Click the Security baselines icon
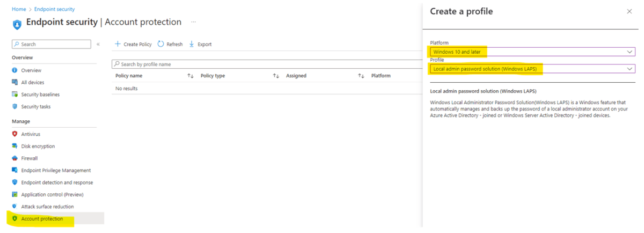This screenshot has height=233, width=644. pyautogui.click(x=15, y=94)
